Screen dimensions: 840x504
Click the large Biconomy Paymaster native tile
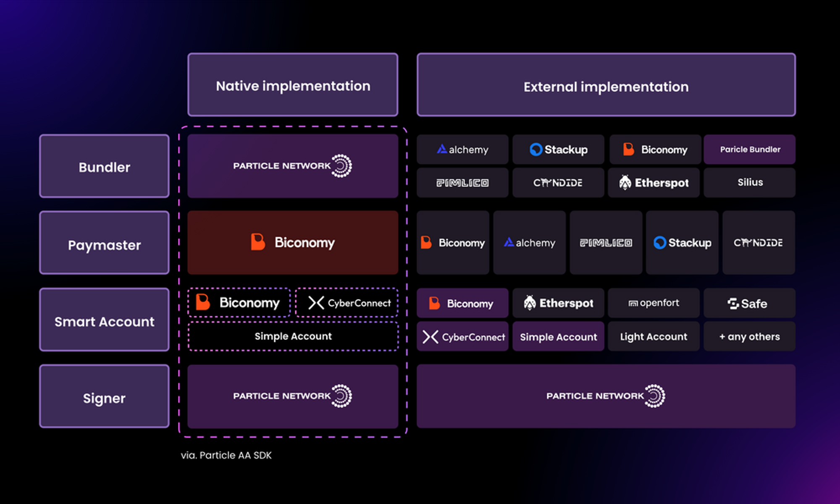click(293, 243)
